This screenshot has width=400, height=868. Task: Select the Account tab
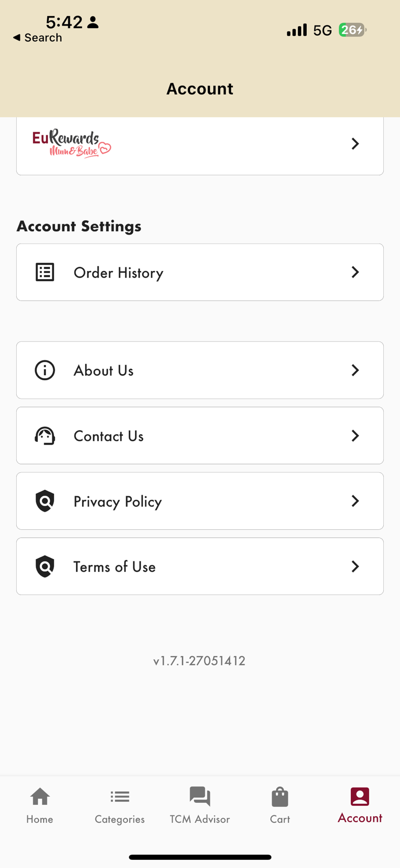[360, 805]
